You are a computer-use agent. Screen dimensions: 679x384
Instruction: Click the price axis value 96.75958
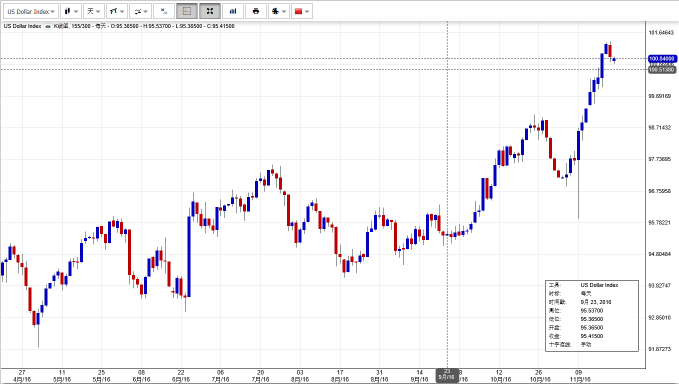[x=661, y=191]
